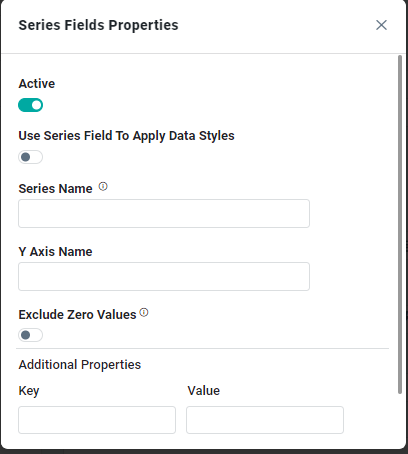Focus the Series Name text field

[164, 214]
